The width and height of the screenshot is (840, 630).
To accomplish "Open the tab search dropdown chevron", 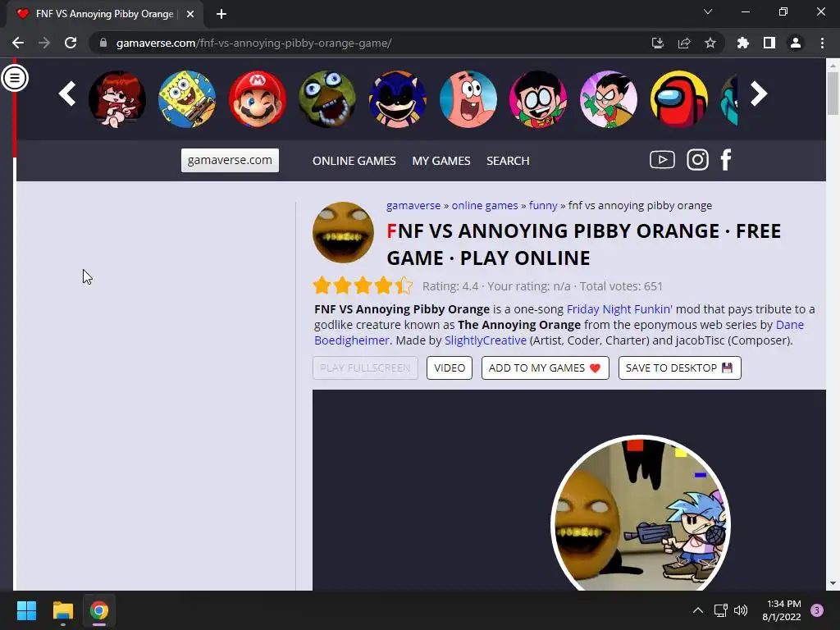I will click(x=708, y=11).
